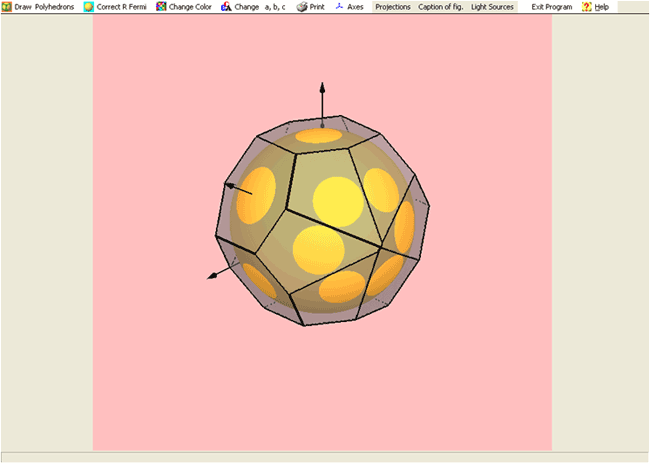Open Change Color menu label
The height and width of the screenshot is (464, 650).
pos(190,7)
